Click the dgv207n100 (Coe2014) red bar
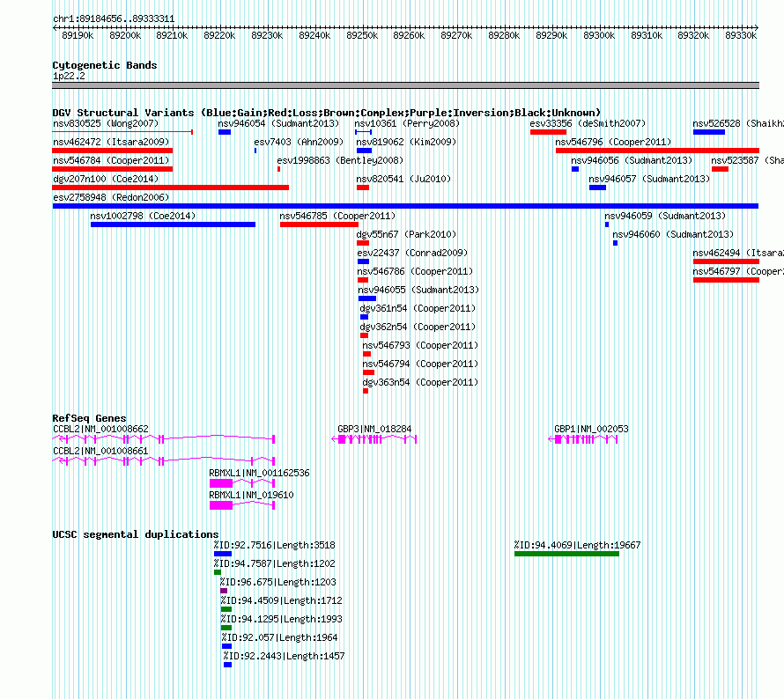 point(171,188)
